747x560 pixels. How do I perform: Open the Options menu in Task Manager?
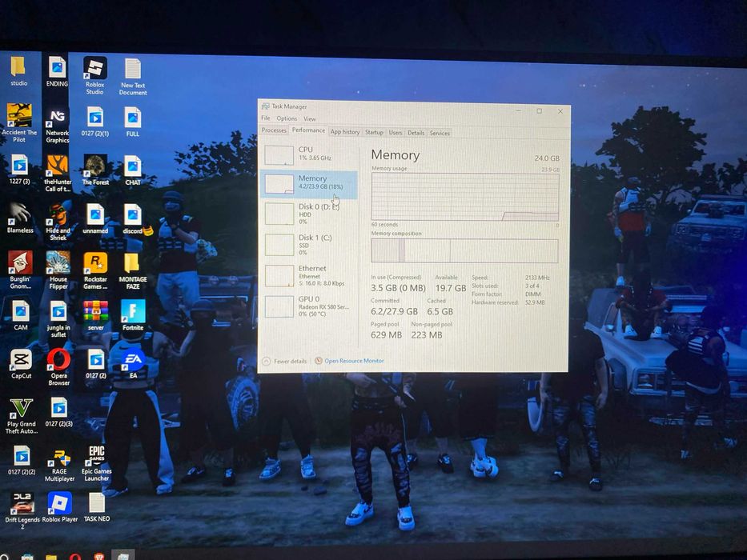click(287, 118)
